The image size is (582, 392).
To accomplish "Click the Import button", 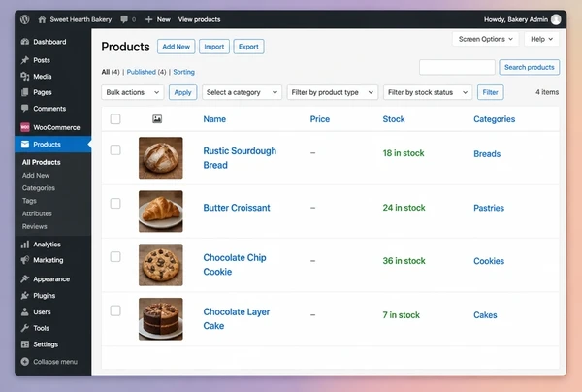I will [x=214, y=47].
